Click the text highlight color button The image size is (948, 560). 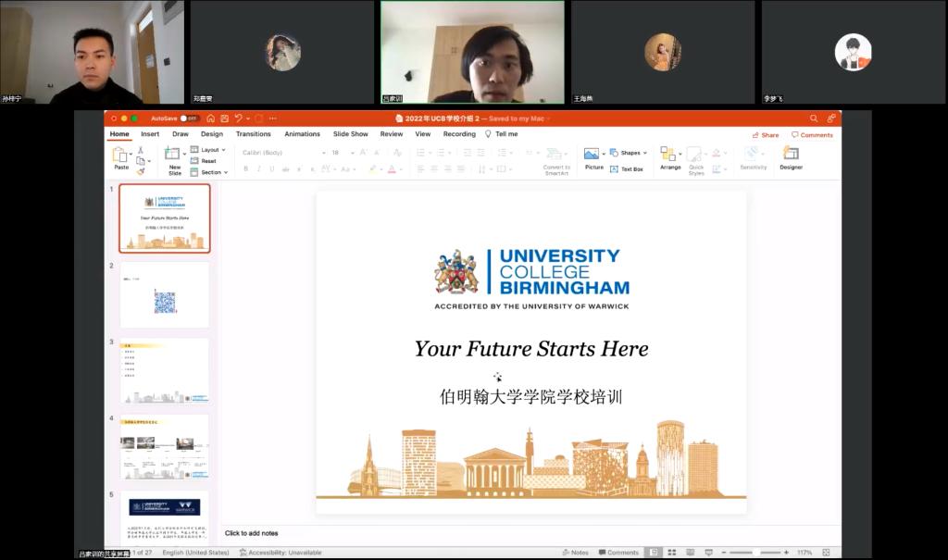(372, 169)
